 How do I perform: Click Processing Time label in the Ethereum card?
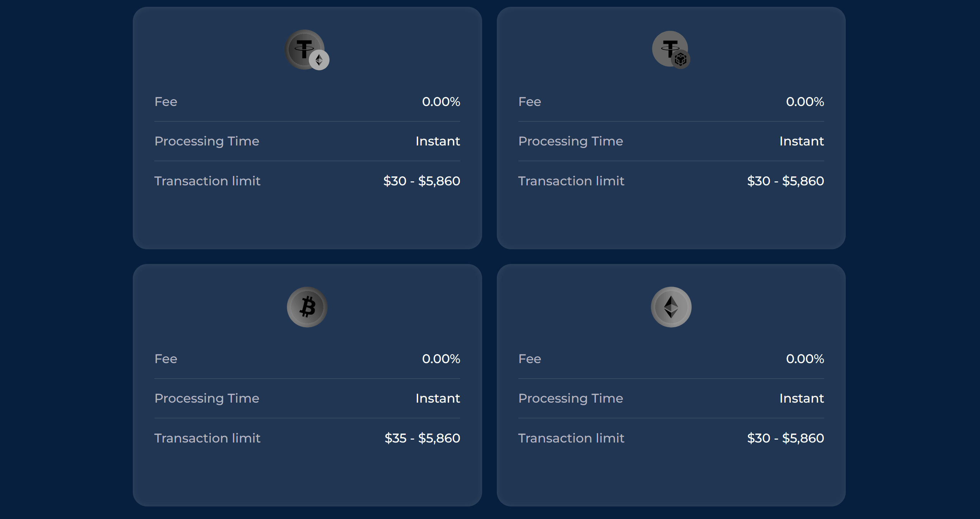[570, 398]
